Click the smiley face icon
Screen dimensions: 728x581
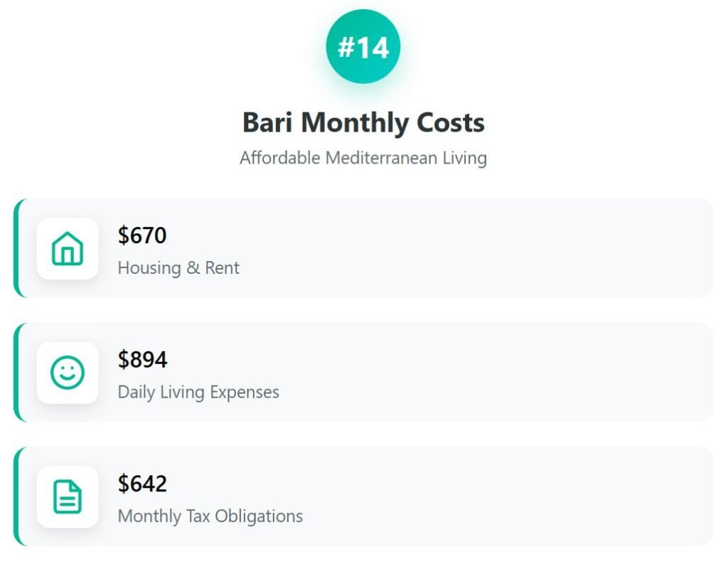tap(68, 373)
